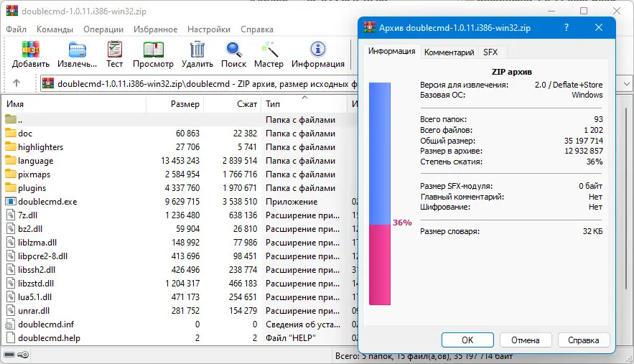Select the pixmaps folder icon
The height and width of the screenshot is (364, 634).
[11, 174]
